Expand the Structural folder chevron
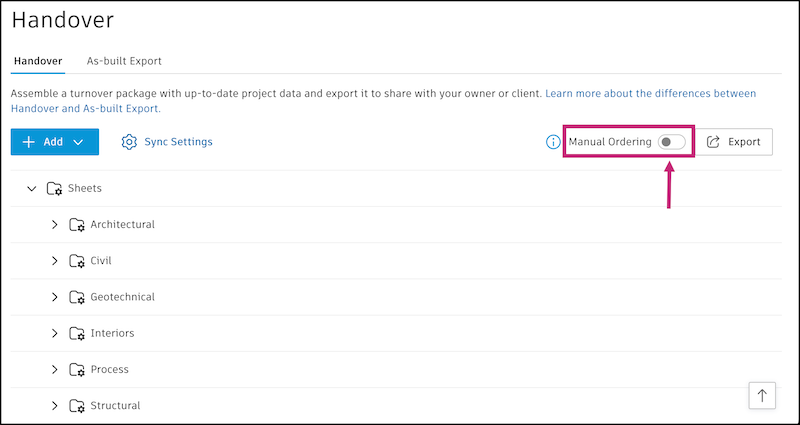The width and height of the screenshot is (800, 425). (55, 406)
